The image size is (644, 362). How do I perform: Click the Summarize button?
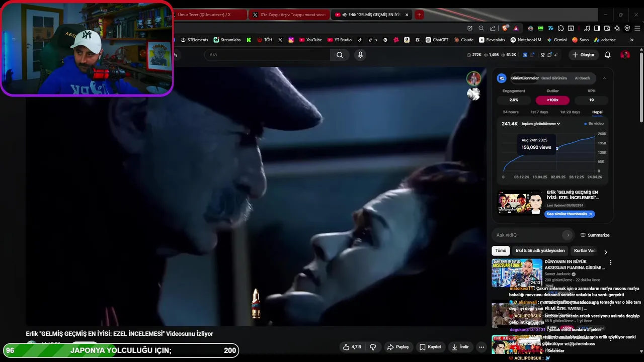click(x=595, y=235)
